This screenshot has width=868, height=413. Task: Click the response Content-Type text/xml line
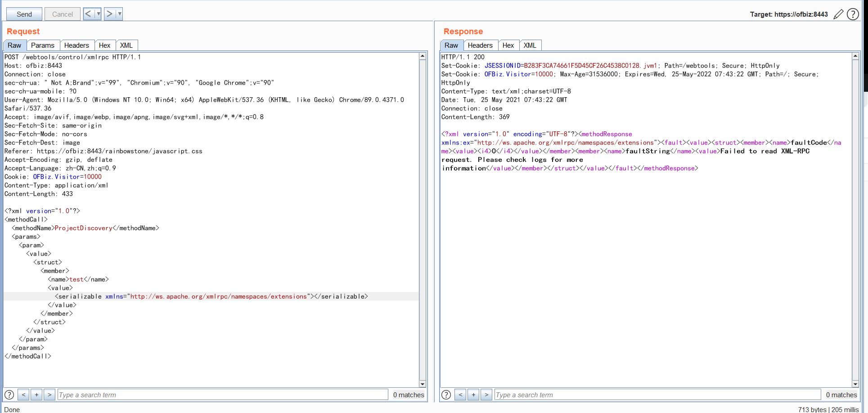click(506, 91)
